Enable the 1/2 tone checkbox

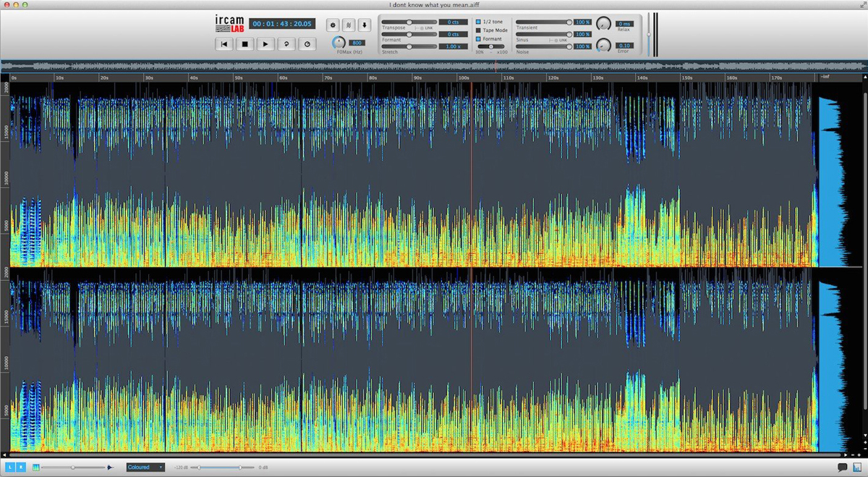478,22
